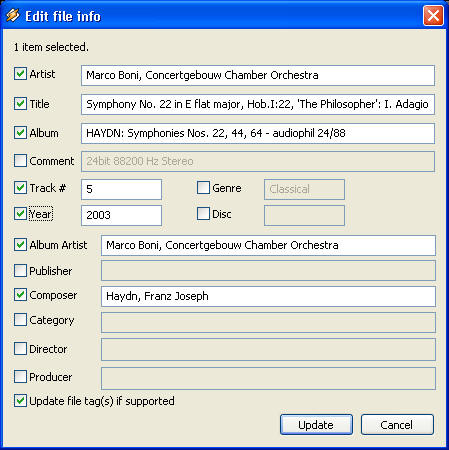Disable the Album checkbox
This screenshot has width=449, height=450.
[x=20, y=133]
